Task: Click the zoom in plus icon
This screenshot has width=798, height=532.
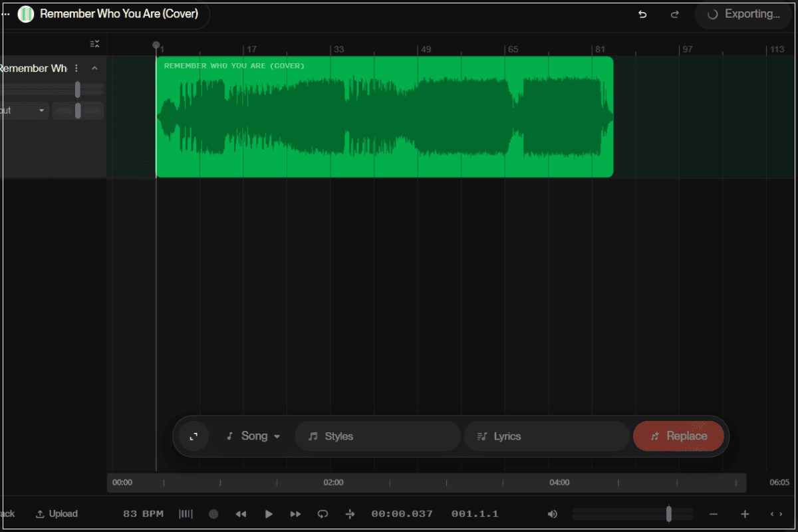Action: [745, 514]
